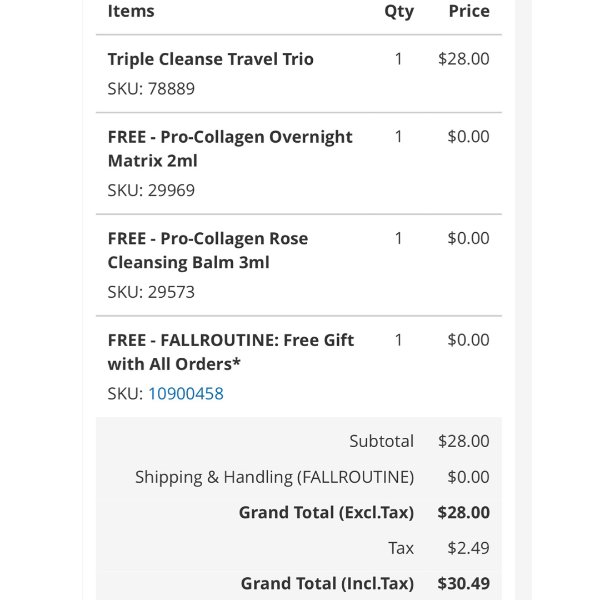Image resolution: width=600 pixels, height=600 pixels.
Task: Click the Price column header
Action: point(469,11)
